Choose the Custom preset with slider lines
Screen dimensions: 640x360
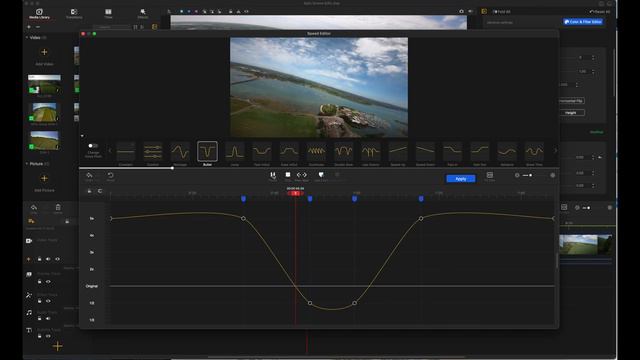[x=153, y=152]
